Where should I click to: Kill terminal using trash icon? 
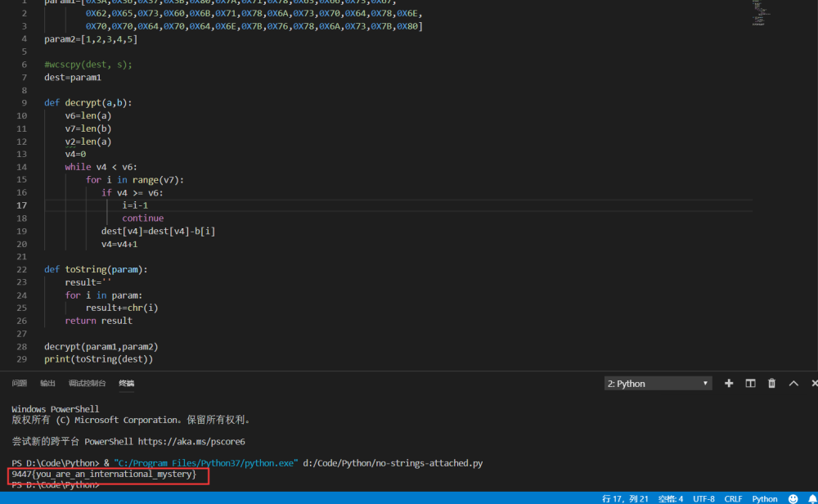pos(771,384)
